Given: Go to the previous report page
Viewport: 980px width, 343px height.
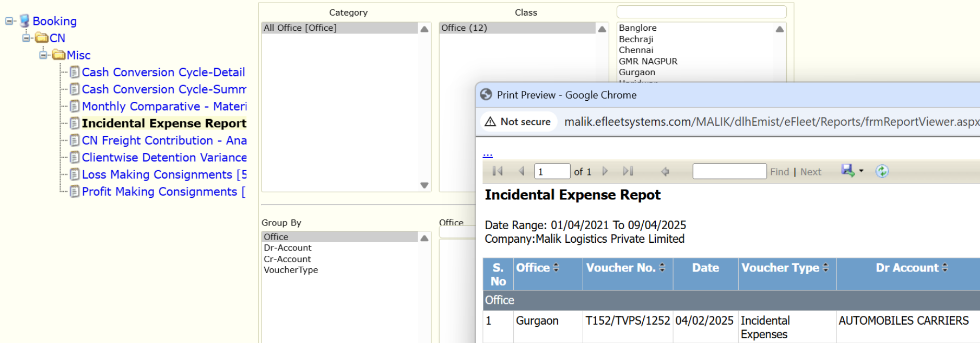Looking at the screenshot, I should pyautogui.click(x=521, y=171).
